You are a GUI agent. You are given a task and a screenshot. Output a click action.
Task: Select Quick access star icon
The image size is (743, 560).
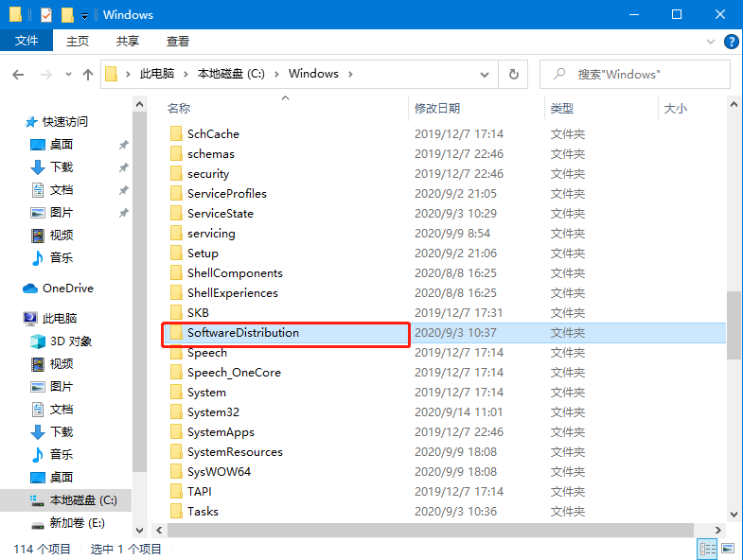point(31,122)
